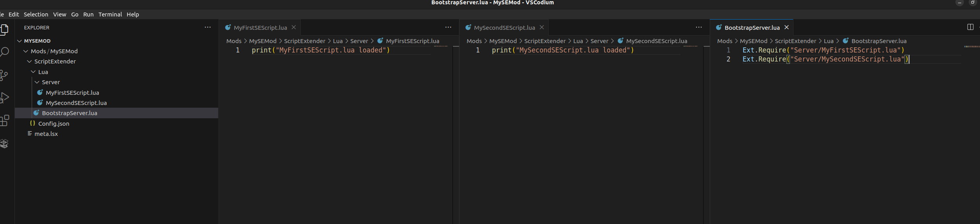
Task: Open more actions for MySecondSEScript editor group
Action: (698, 27)
